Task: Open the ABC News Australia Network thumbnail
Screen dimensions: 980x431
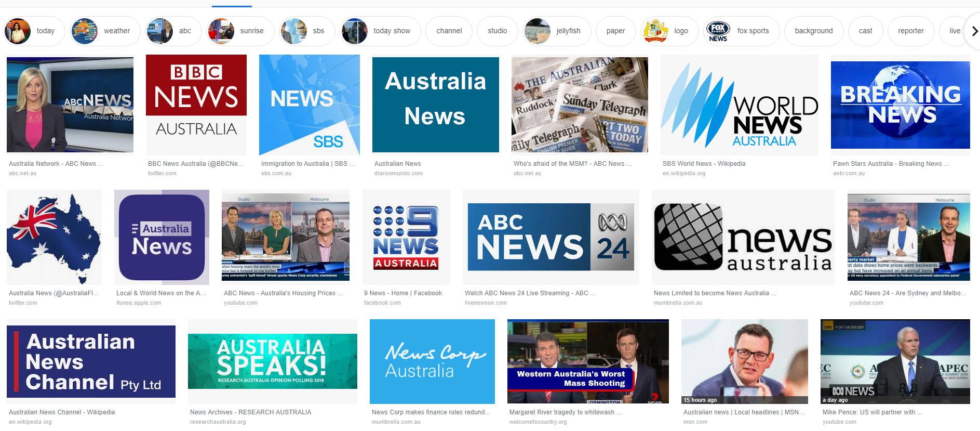Action: click(70, 105)
